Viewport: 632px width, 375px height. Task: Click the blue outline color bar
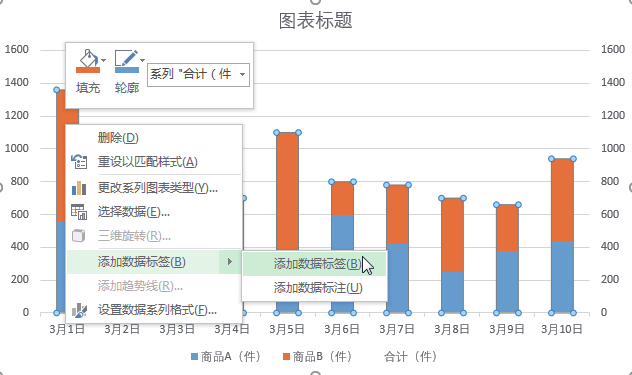[x=127, y=70]
